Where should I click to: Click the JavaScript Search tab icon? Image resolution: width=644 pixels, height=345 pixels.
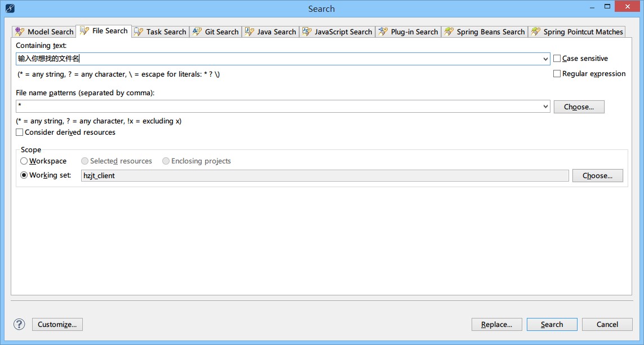307,32
